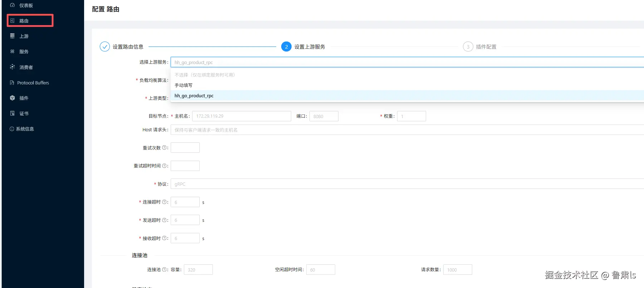Open the 协议 gRPC dropdown
Image resolution: width=644 pixels, height=288 pixels.
[x=407, y=184]
